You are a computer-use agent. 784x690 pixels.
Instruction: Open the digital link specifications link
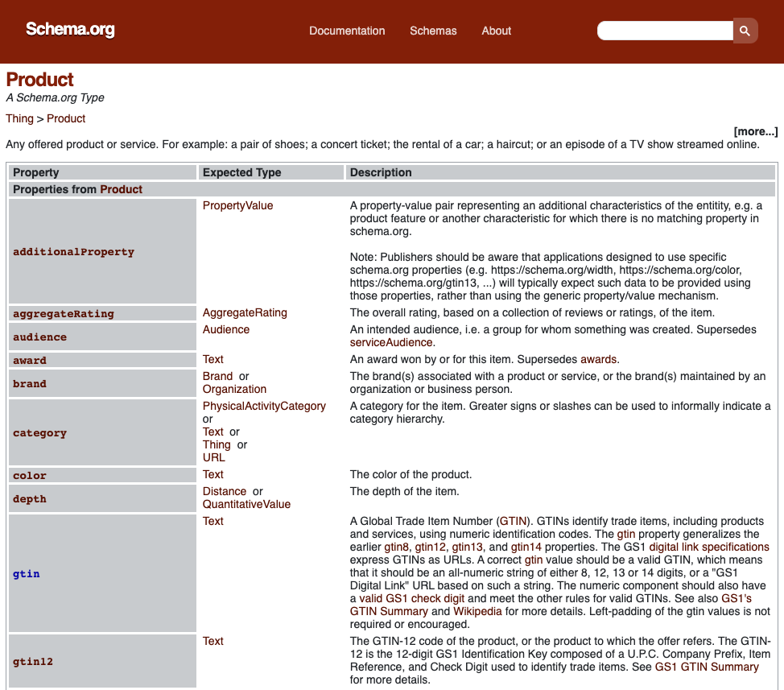click(x=709, y=547)
